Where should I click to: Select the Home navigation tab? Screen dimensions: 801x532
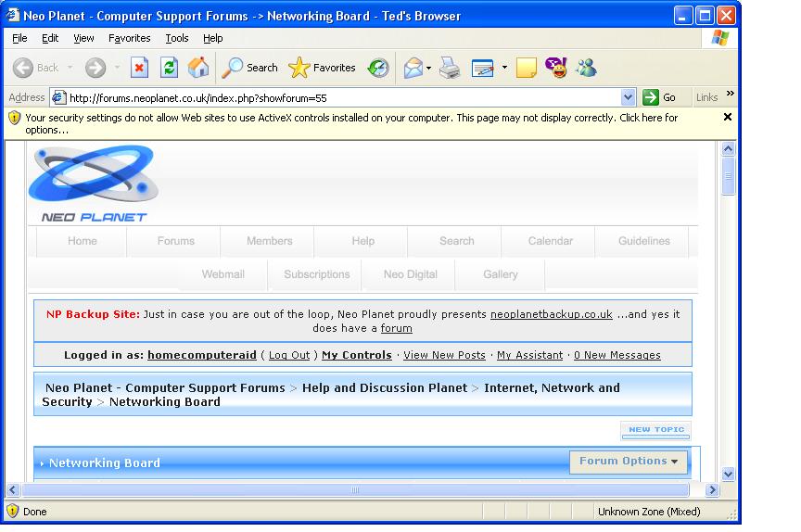[82, 241]
